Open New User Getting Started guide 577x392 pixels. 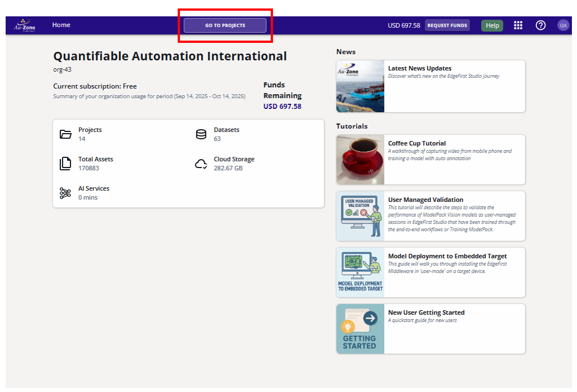pyautogui.click(x=426, y=312)
